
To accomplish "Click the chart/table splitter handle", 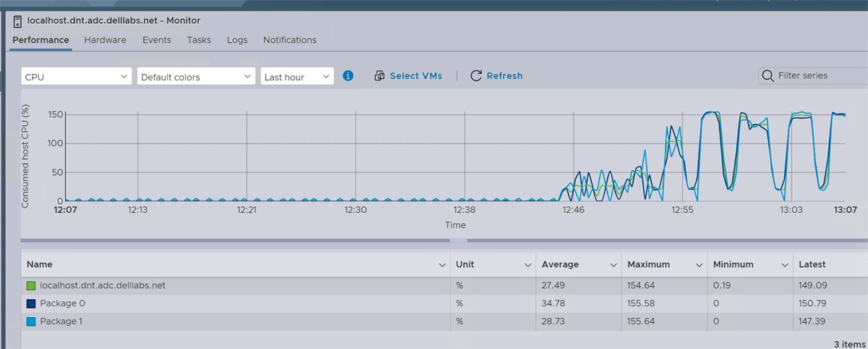I will point(458,240).
